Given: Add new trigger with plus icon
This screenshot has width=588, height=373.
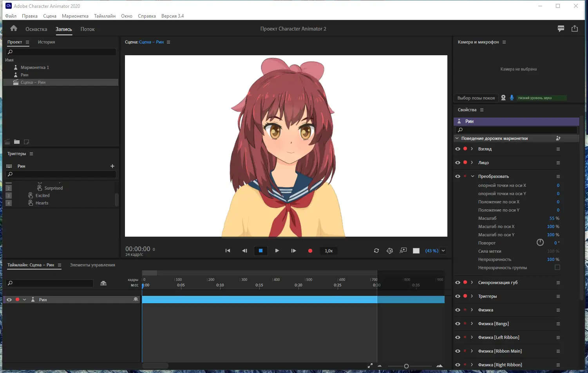Looking at the screenshot, I should point(112,166).
